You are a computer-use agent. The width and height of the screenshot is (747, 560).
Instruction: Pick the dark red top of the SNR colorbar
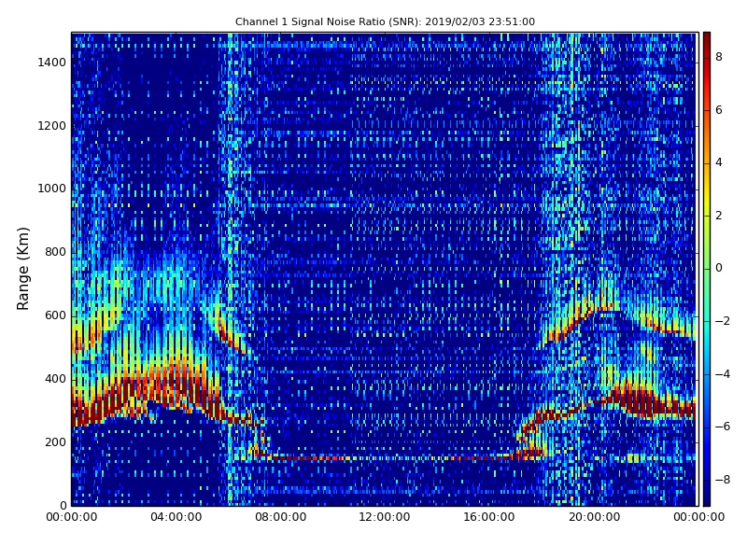tap(707, 38)
